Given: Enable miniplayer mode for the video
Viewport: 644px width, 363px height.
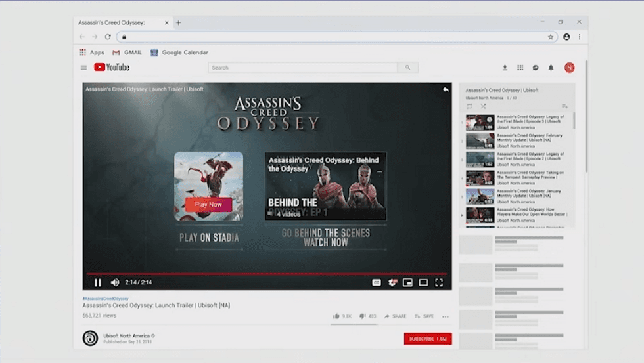Looking at the screenshot, I should [407, 282].
